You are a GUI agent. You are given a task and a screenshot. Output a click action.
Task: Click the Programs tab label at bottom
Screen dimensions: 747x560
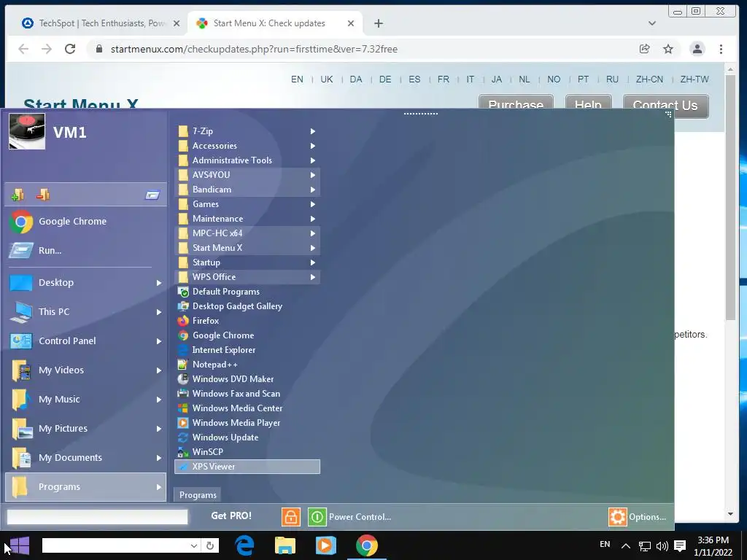(x=197, y=495)
